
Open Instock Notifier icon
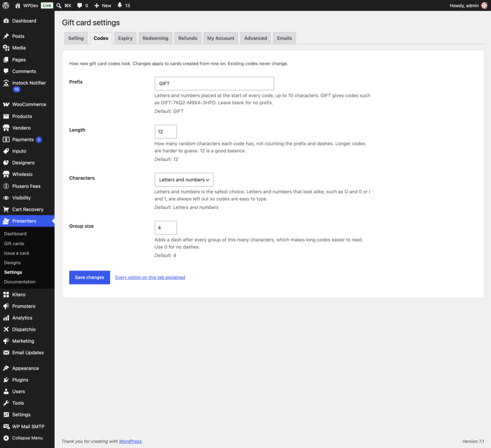pos(6,83)
